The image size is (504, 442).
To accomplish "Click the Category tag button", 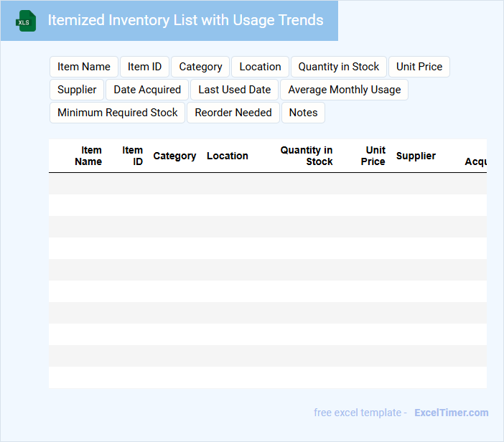I will (x=200, y=67).
